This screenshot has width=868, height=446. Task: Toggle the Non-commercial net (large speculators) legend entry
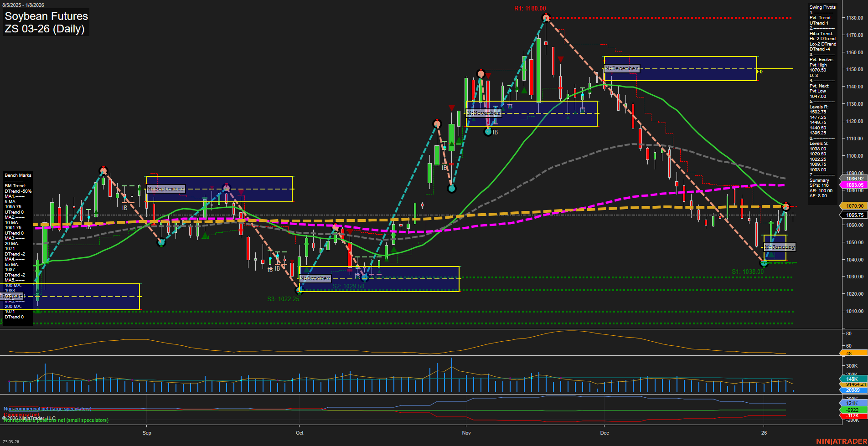[x=47, y=409]
